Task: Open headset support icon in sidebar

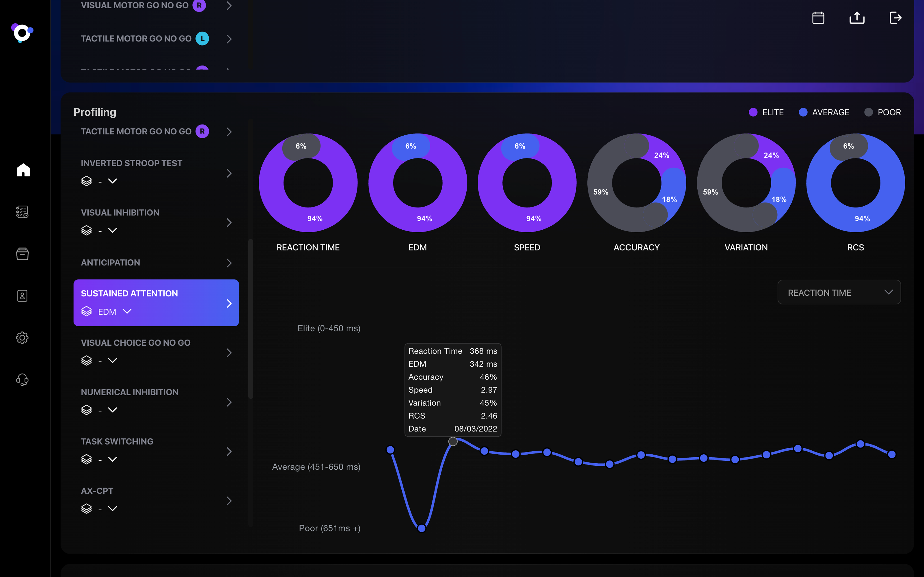Action: coord(23,380)
